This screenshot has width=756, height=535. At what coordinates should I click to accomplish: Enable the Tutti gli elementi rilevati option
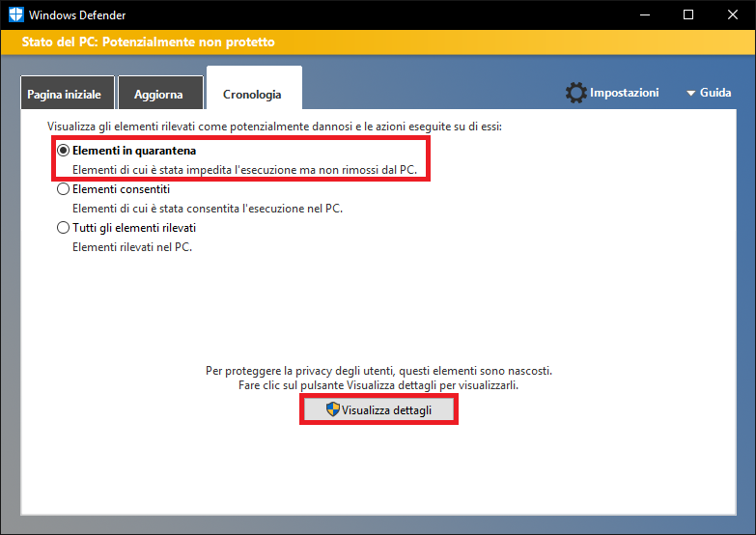point(64,228)
